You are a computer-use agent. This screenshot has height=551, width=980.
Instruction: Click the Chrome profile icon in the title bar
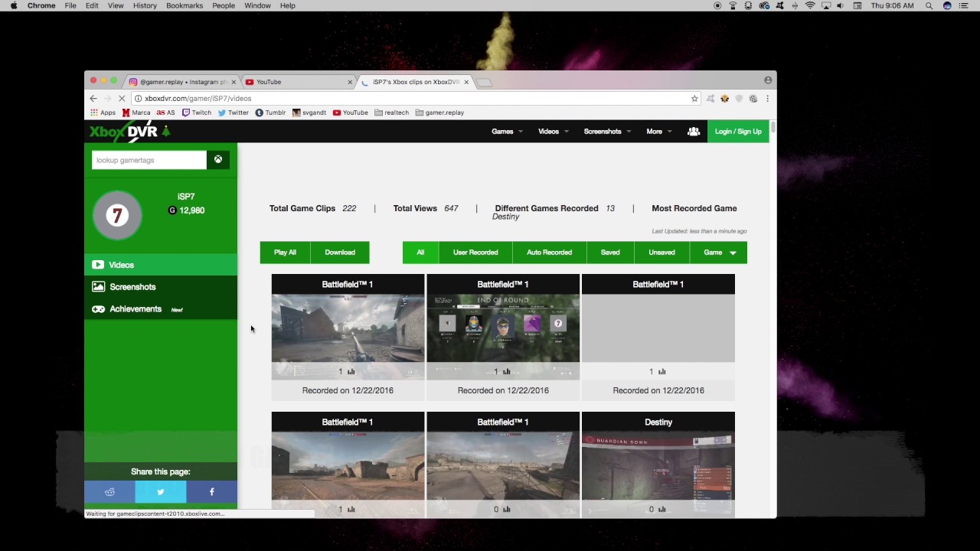[768, 80]
